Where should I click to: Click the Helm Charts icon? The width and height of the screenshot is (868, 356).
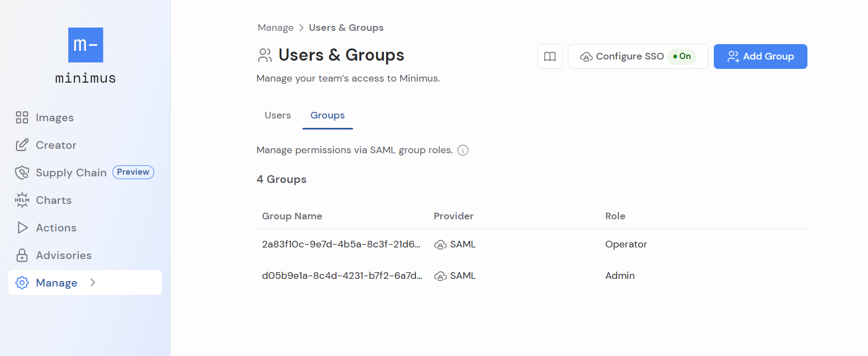(x=22, y=200)
